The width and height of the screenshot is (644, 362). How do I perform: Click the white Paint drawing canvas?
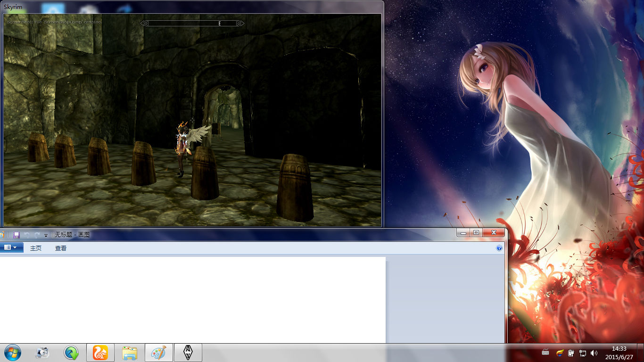pos(193,300)
